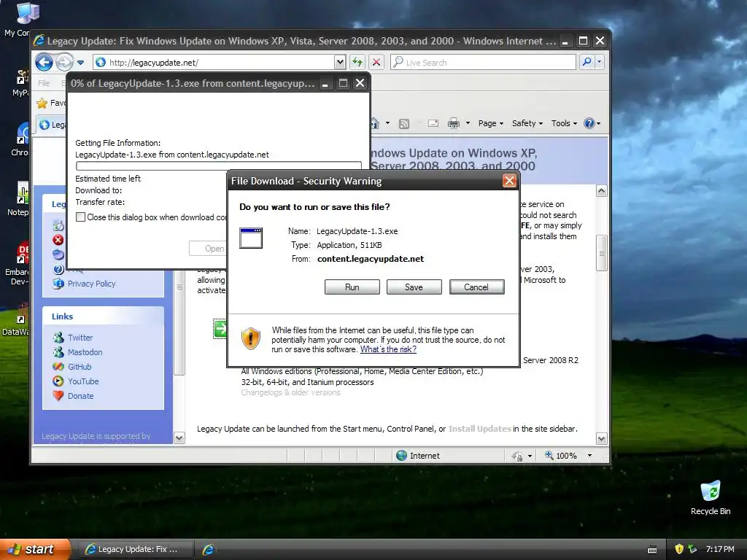Click the Donate heart icon
Image resolution: width=747 pixels, height=560 pixels.
coord(58,396)
